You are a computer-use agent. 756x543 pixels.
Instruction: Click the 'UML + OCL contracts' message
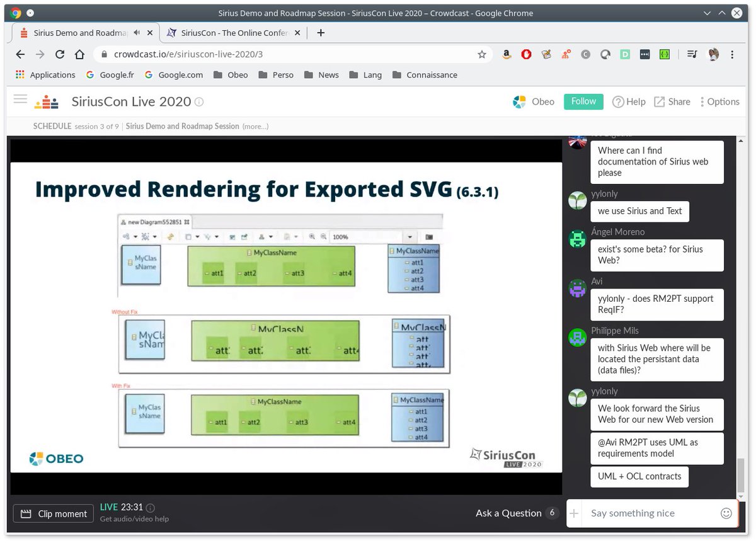pyautogui.click(x=639, y=476)
